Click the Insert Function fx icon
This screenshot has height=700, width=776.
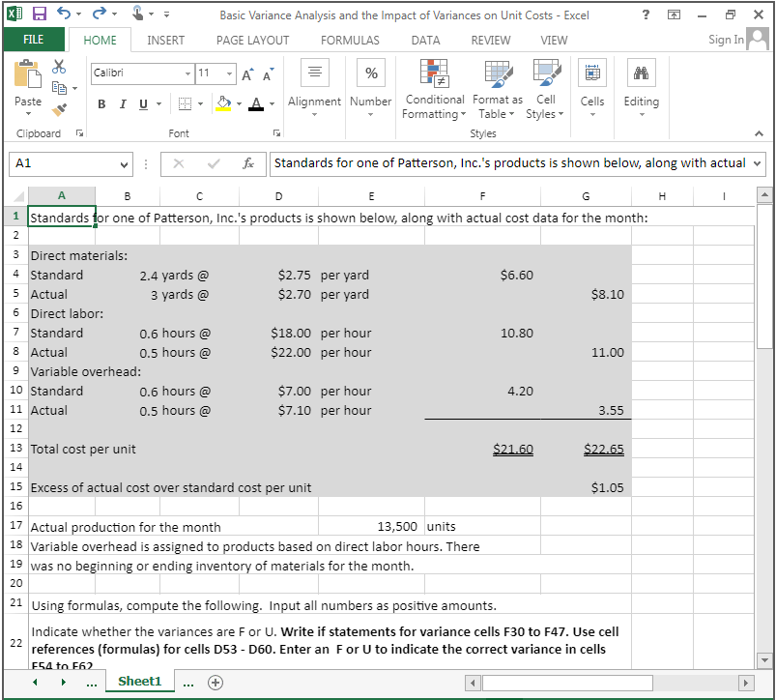click(248, 163)
